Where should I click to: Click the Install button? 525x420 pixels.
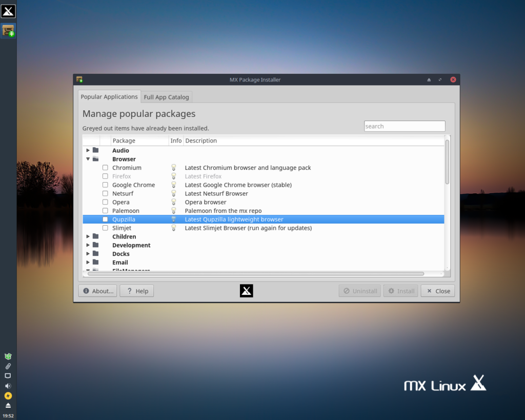[401, 291]
